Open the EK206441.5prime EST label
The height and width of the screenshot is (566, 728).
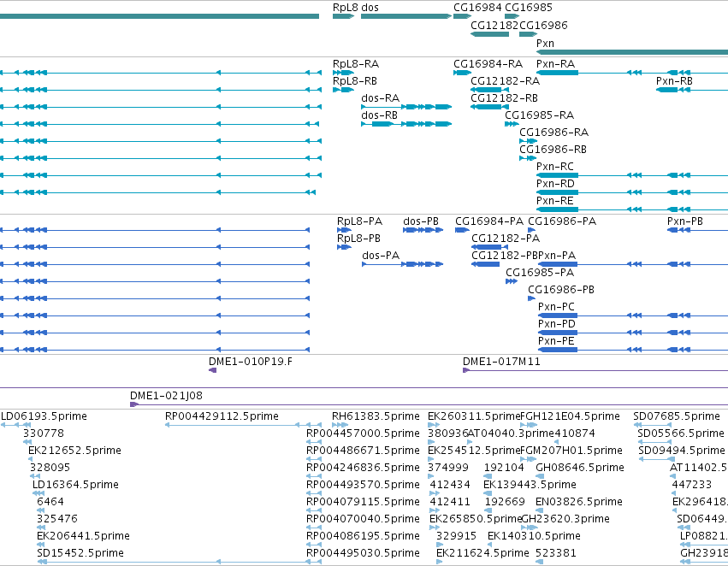(x=84, y=536)
